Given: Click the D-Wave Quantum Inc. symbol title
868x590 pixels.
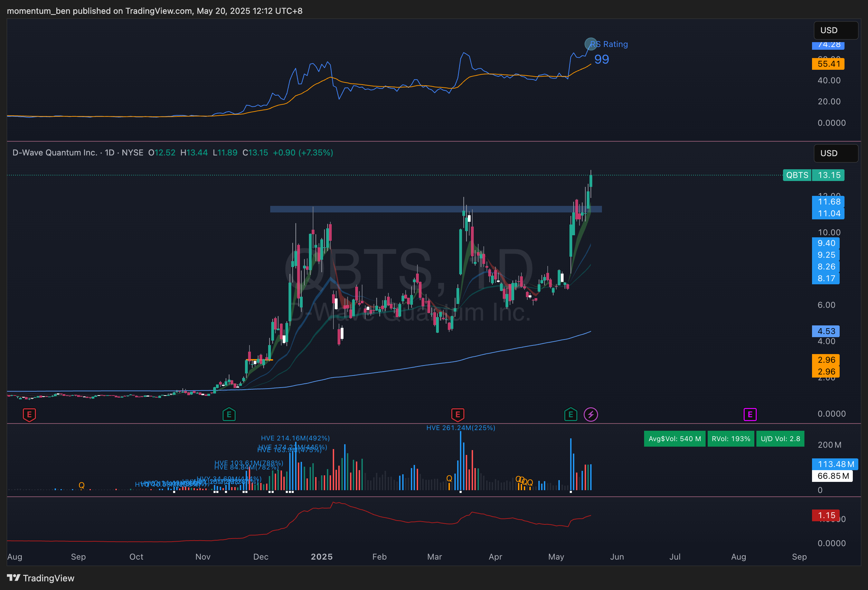Looking at the screenshot, I should click(x=55, y=153).
